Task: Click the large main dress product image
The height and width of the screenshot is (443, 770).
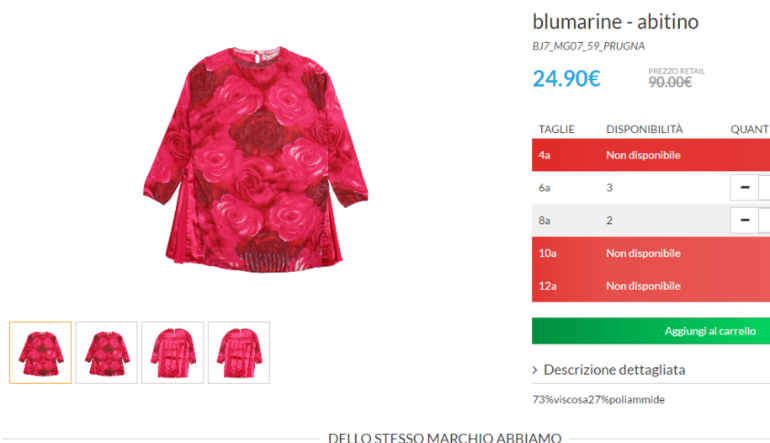Action: coord(255,160)
